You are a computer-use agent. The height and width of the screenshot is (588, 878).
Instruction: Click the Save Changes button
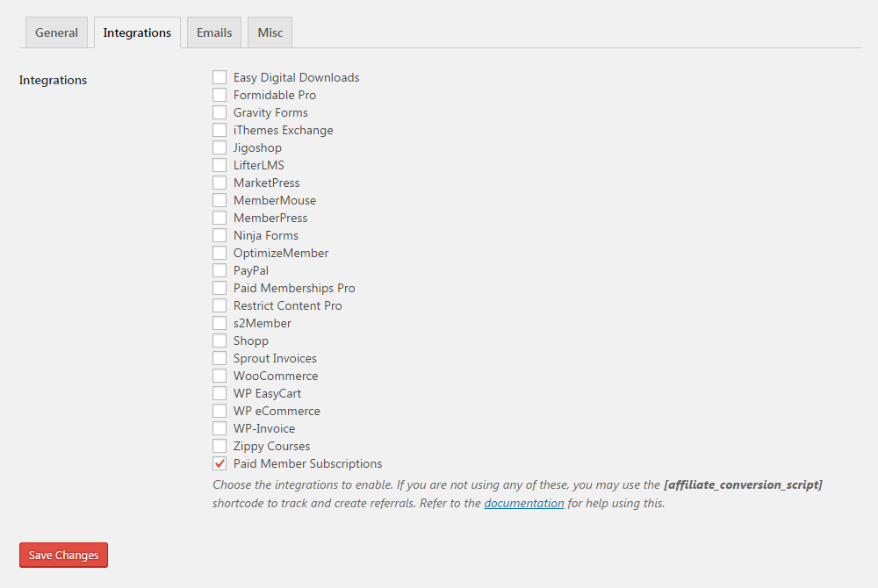(x=63, y=555)
